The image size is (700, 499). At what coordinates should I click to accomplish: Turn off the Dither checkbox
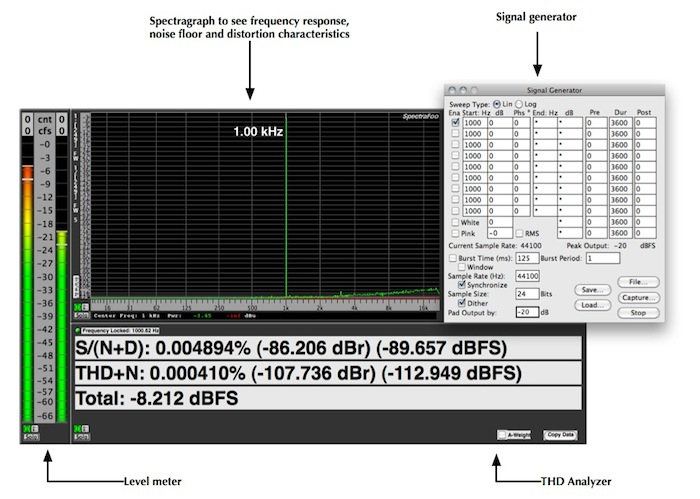[x=461, y=303]
